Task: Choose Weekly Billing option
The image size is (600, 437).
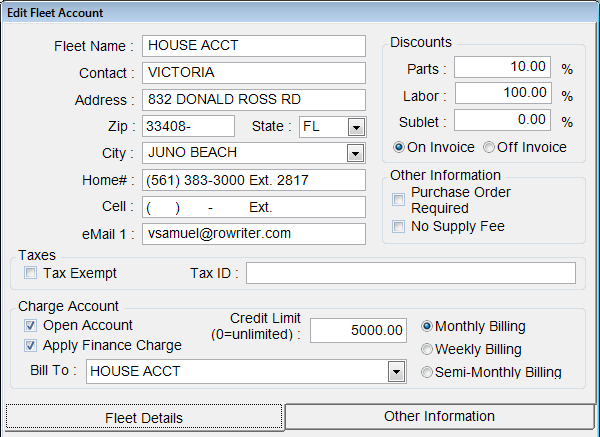Action: pyautogui.click(x=427, y=350)
